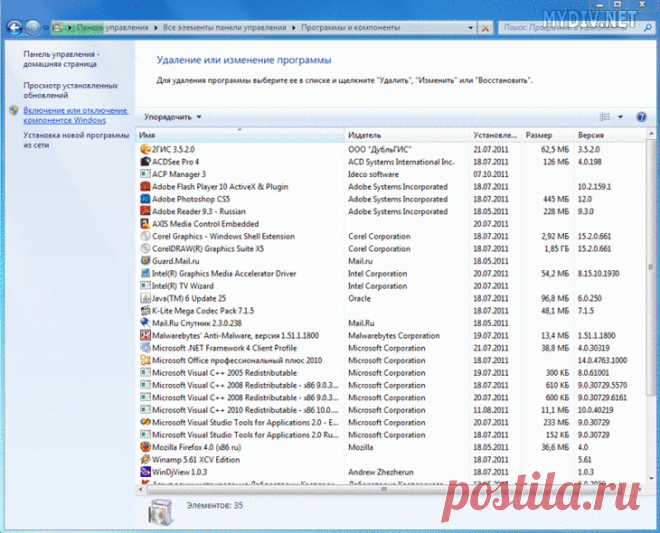Click Программы и компоненты breadcrumb
660x533 pixels.
350,28
